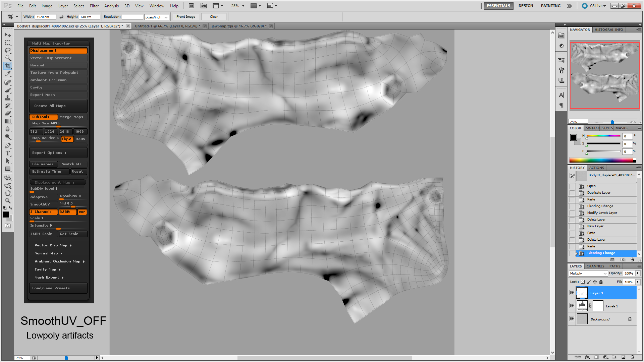Select the Horizontal Type tool
The height and width of the screenshot is (362, 644).
click(8, 153)
